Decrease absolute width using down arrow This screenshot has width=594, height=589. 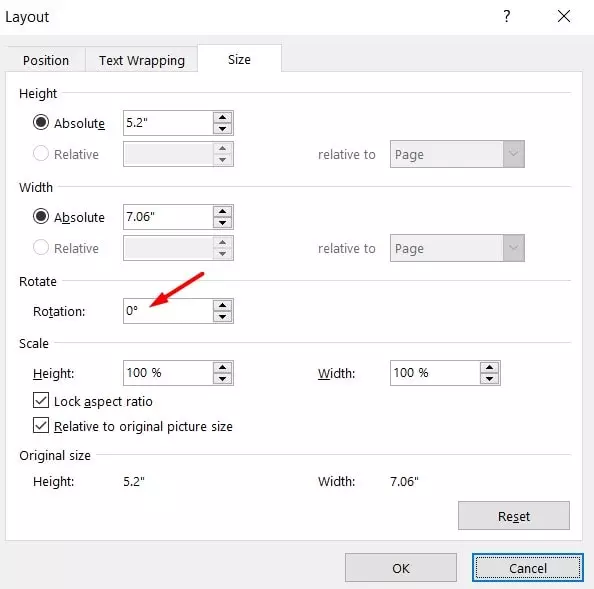(222, 223)
